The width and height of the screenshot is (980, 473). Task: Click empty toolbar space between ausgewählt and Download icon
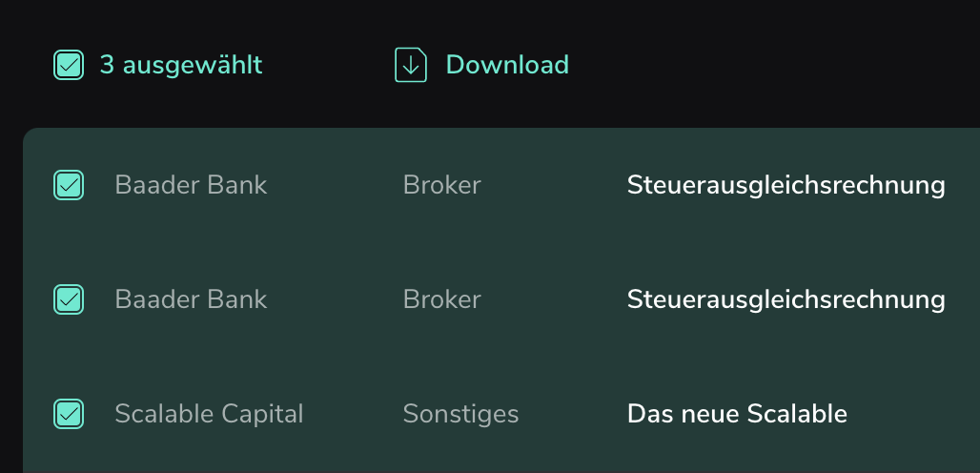(329, 65)
